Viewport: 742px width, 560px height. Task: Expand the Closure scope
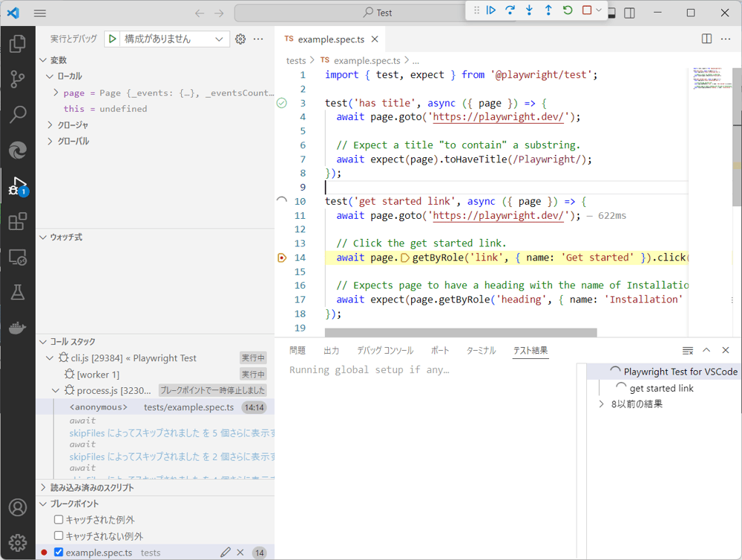point(50,125)
